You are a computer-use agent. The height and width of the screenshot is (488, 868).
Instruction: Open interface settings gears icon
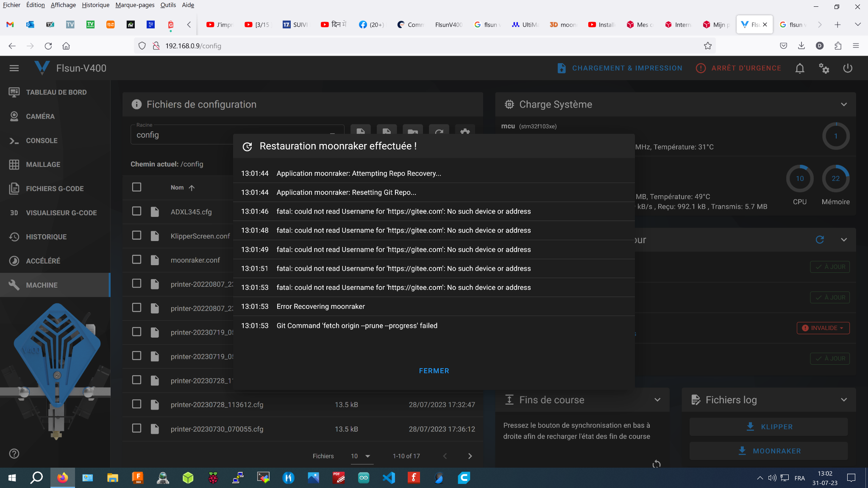[x=823, y=68]
